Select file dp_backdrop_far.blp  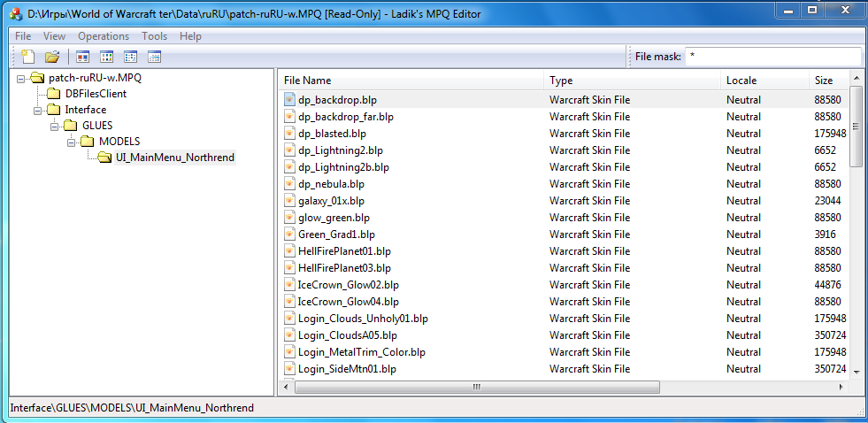345,117
